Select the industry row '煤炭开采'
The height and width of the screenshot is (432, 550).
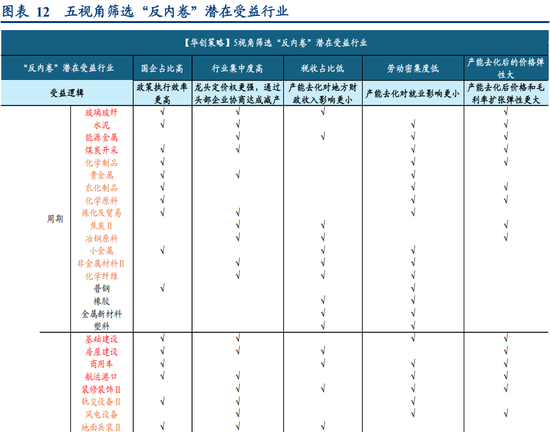[101, 150]
